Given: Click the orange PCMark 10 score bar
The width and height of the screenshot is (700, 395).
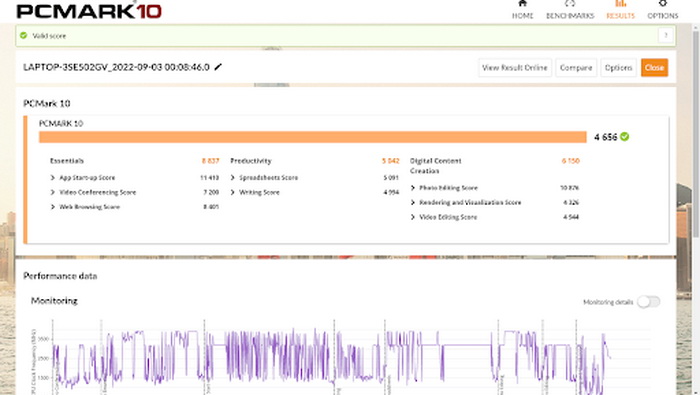Looking at the screenshot, I should click(312, 137).
